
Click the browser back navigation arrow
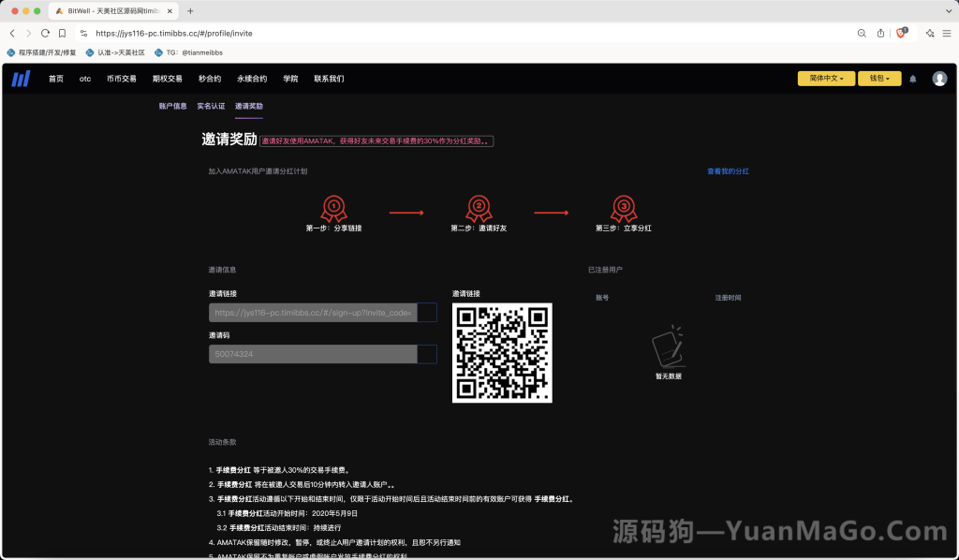(x=11, y=32)
